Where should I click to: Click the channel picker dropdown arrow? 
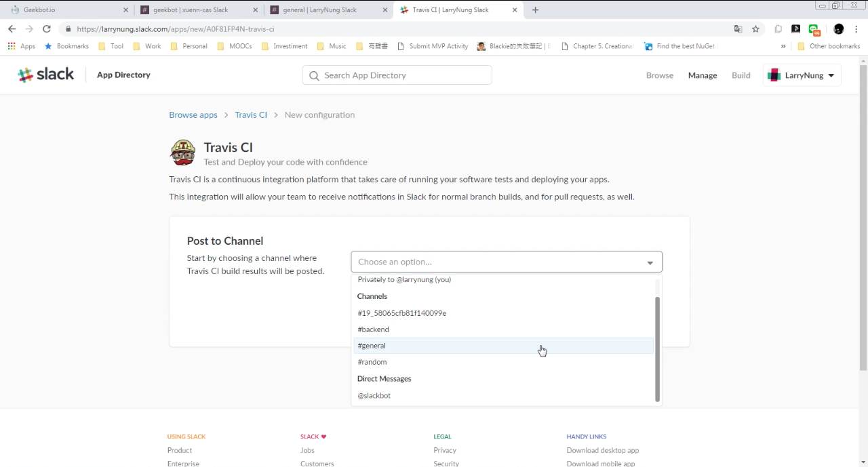[x=650, y=262]
